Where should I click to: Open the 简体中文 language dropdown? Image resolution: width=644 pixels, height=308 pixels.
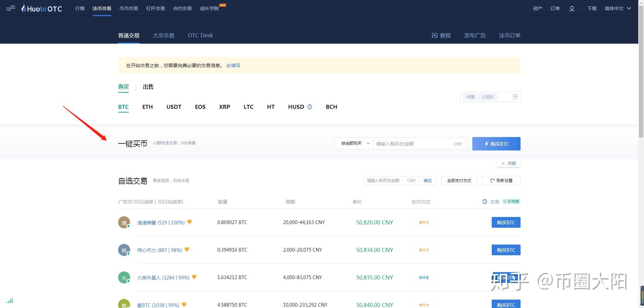[x=618, y=8]
